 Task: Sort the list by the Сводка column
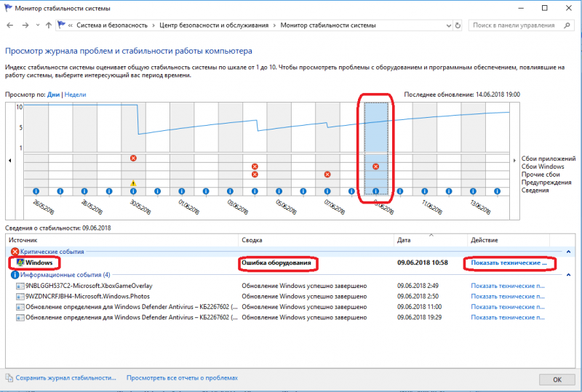pyautogui.click(x=316, y=240)
